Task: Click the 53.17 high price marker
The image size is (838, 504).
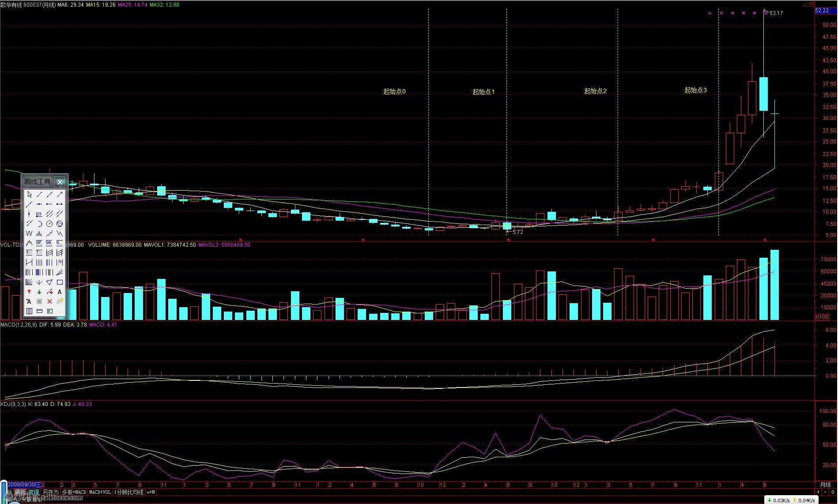Action: (776, 13)
